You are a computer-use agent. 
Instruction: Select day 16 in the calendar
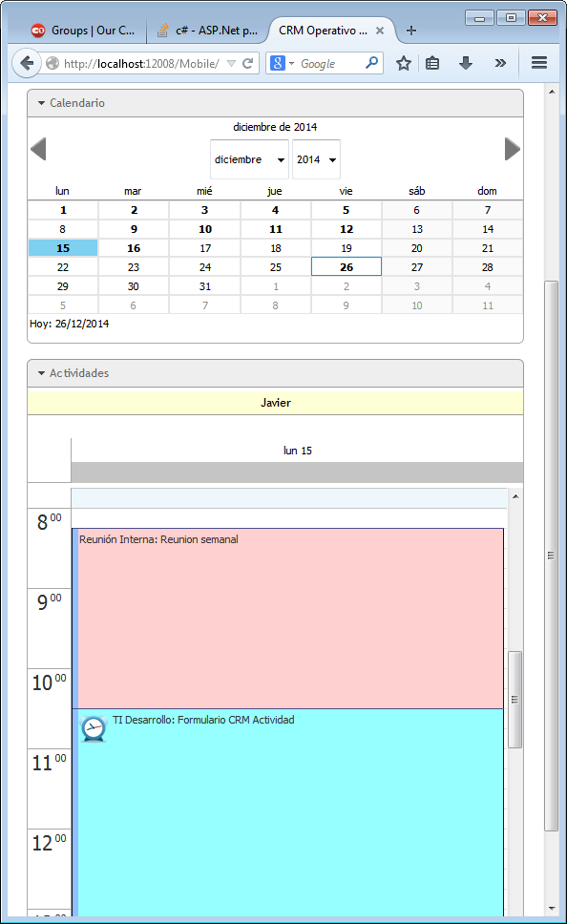click(134, 248)
